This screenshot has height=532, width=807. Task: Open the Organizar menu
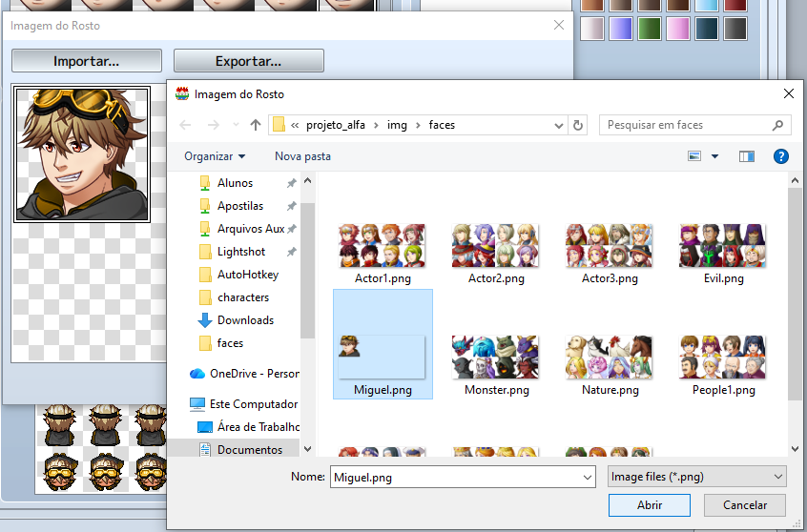click(x=215, y=156)
